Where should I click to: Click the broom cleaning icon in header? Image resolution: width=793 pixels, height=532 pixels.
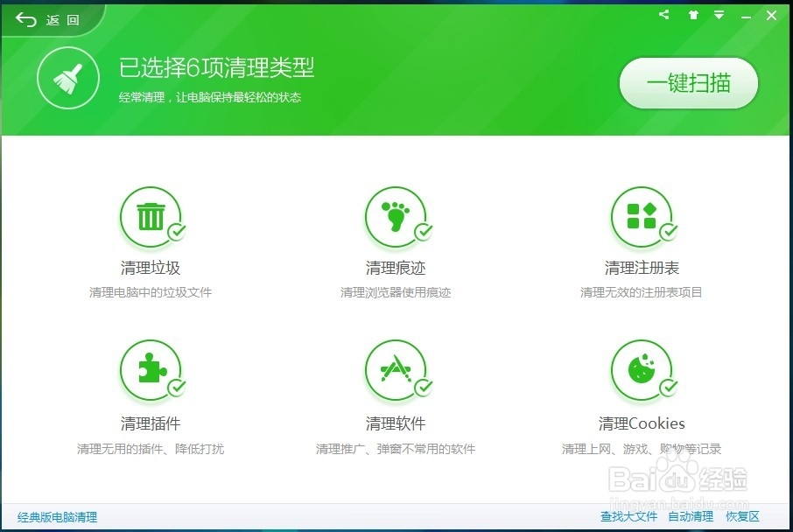point(67,78)
